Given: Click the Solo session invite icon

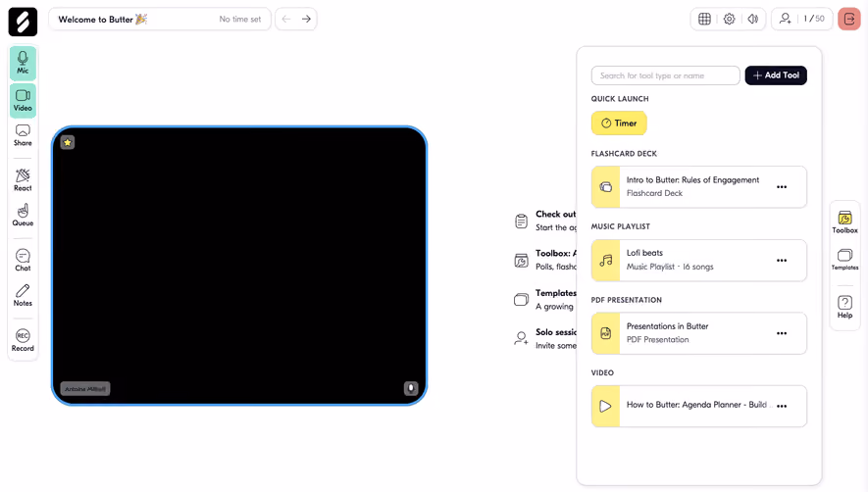Looking at the screenshot, I should [x=521, y=338].
